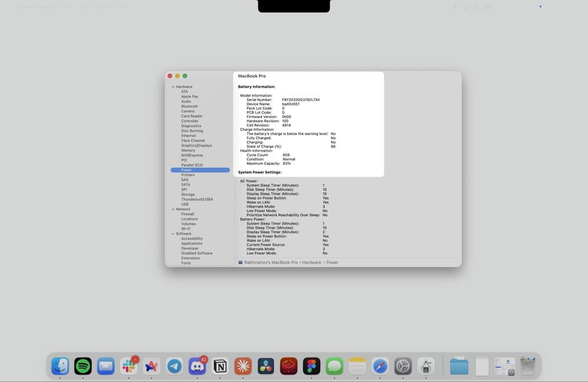Collapse the Hardware section in sidebar

point(173,86)
